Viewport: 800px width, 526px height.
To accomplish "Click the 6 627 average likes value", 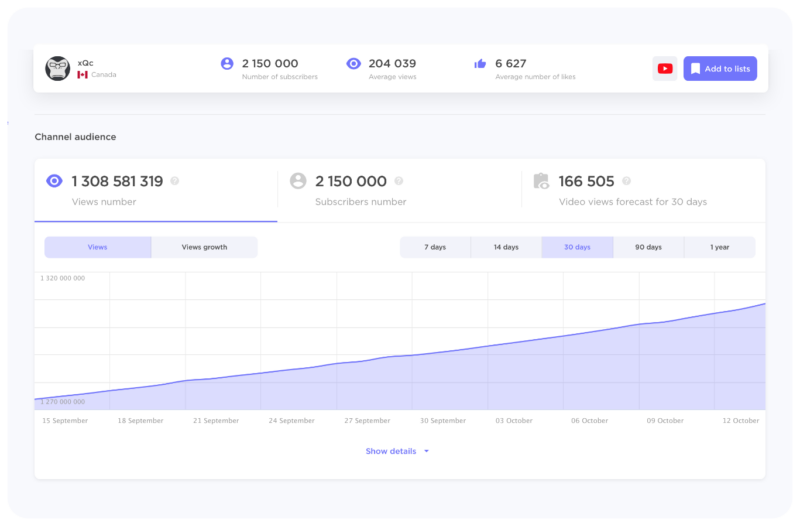I will coord(510,63).
